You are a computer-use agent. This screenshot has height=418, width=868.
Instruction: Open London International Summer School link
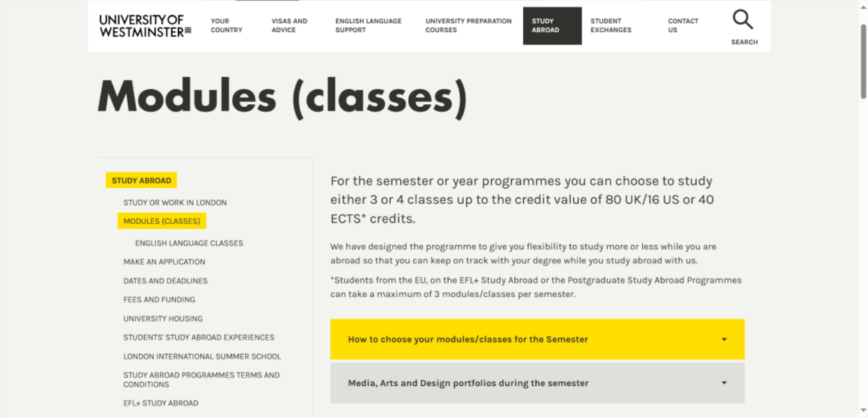(202, 357)
